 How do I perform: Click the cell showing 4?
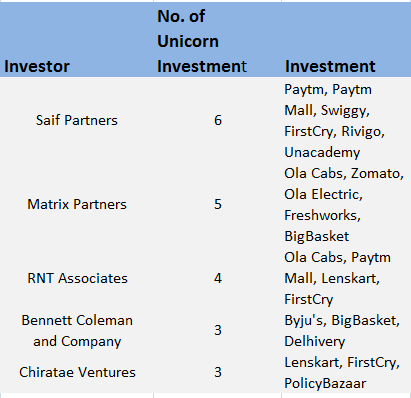pyautogui.click(x=217, y=278)
